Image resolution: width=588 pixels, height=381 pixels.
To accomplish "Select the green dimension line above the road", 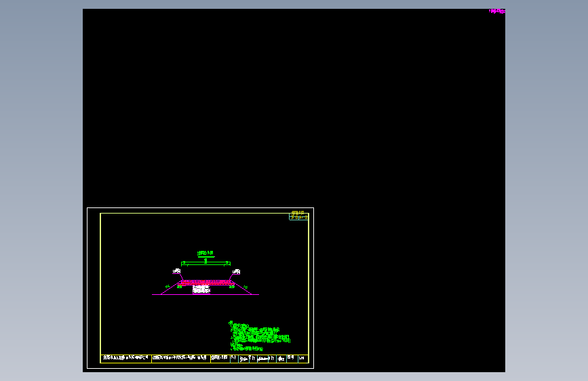I will (205, 263).
